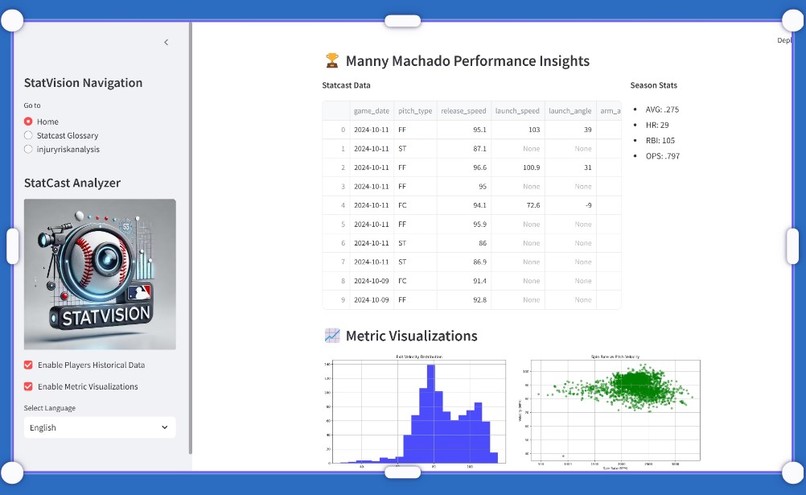This screenshot has height=495, width=806.
Task: Toggle Enable Players Historical Data checkbox
Action: [x=28, y=365]
